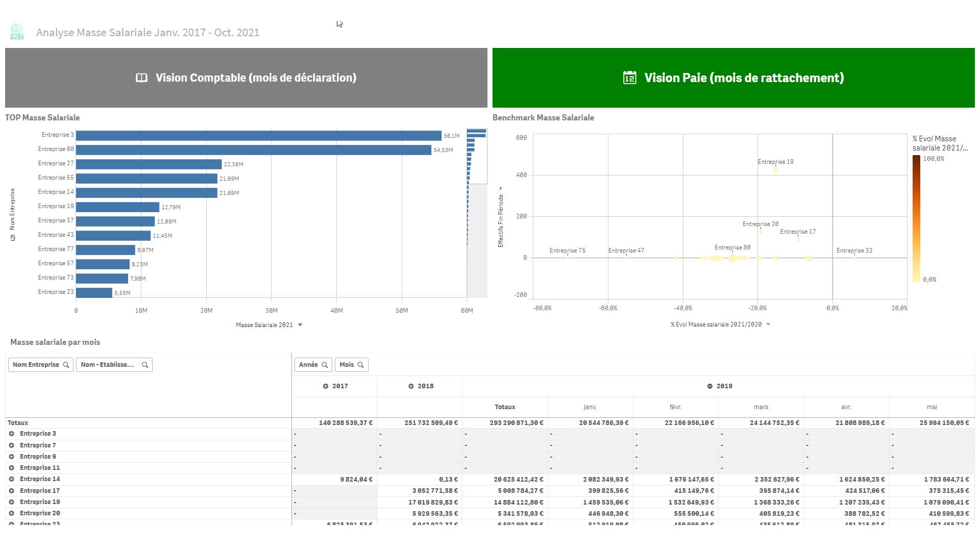Expand the 2017 year column
The height and width of the screenshot is (551, 980).
tap(326, 386)
